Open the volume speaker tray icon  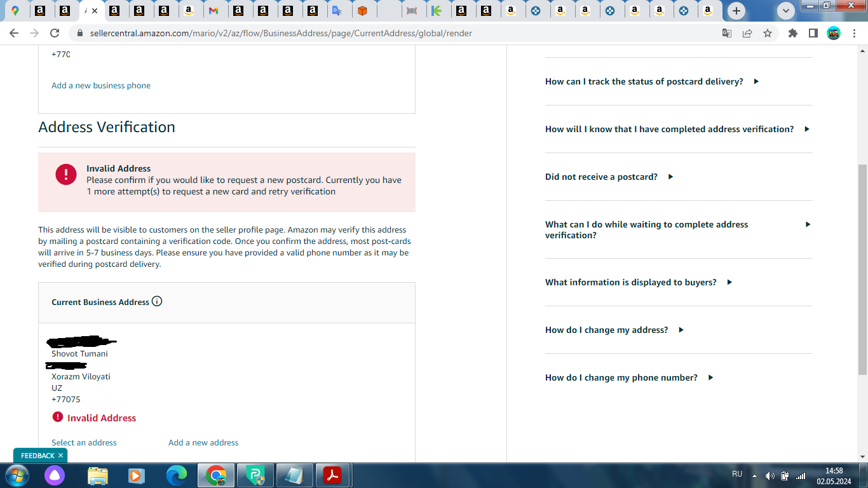pyautogui.click(x=770, y=475)
